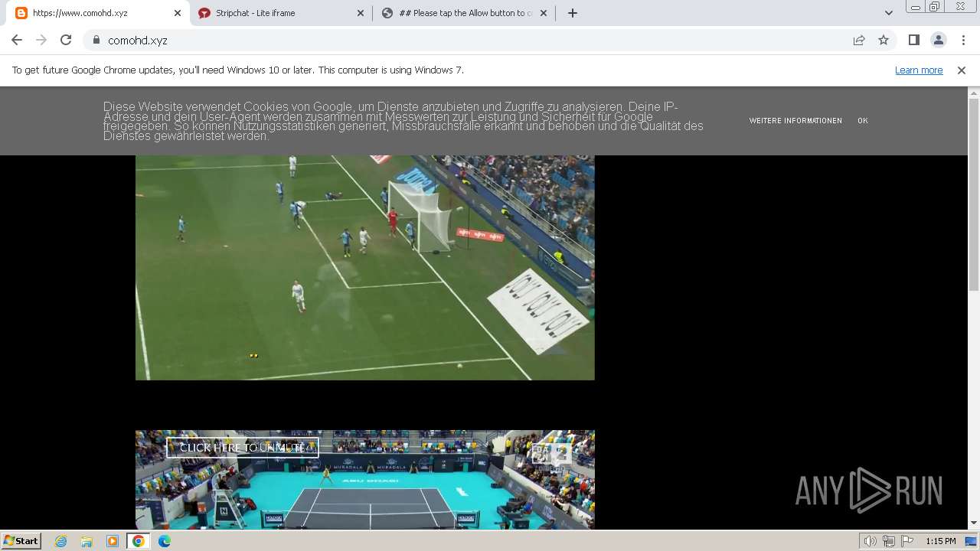Dismiss the Chrome update infobar
Image resolution: width=980 pixels, height=551 pixels.
point(962,70)
